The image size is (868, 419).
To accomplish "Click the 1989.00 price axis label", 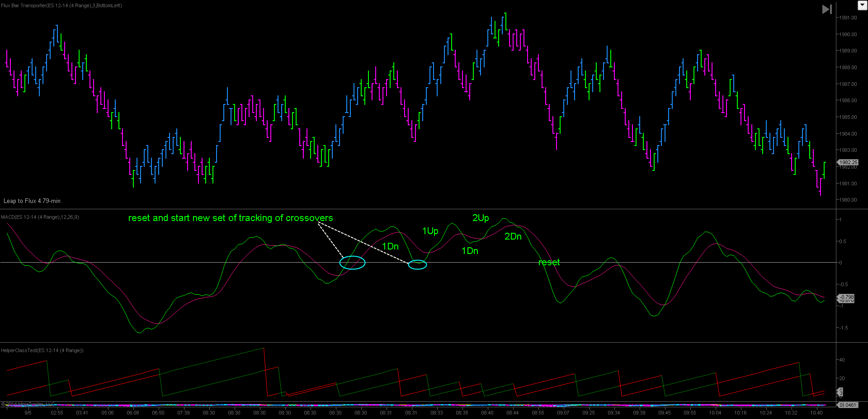I will (x=849, y=51).
